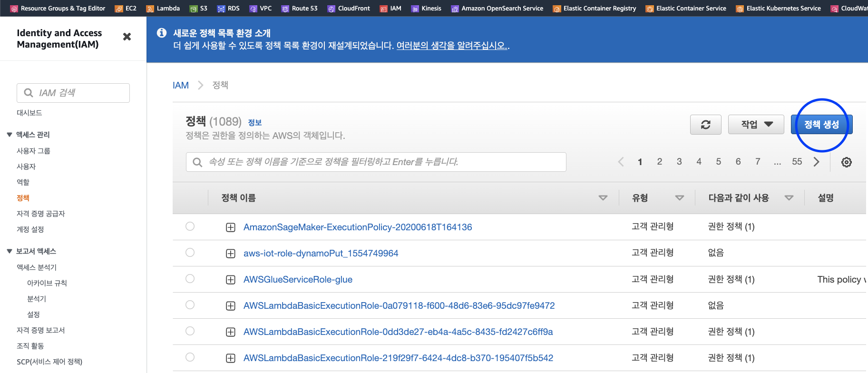Open the 다음과 같이 사용 column arrow
Image resolution: width=868 pixels, height=373 pixels.
[x=789, y=198]
